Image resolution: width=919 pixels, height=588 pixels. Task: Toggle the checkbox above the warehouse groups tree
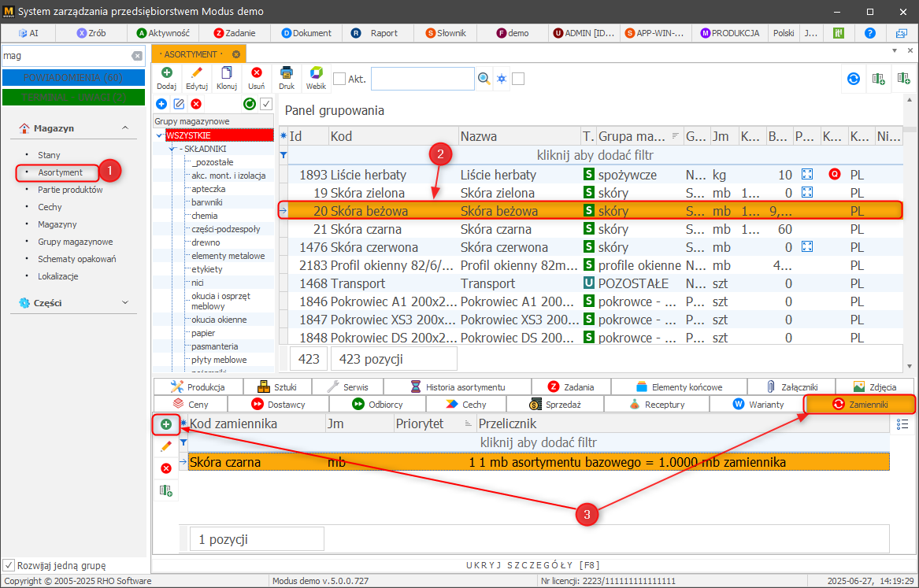pos(266,104)
